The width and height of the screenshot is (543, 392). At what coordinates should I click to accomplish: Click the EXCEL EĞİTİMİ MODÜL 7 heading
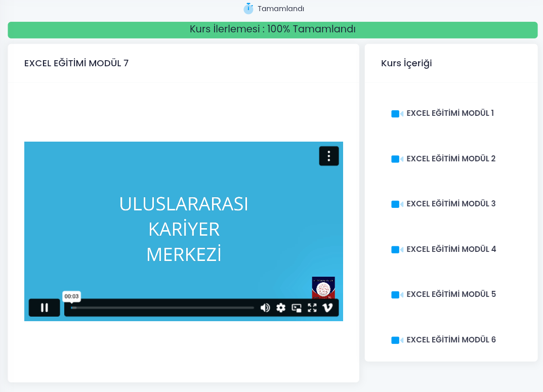pos(76,63)
